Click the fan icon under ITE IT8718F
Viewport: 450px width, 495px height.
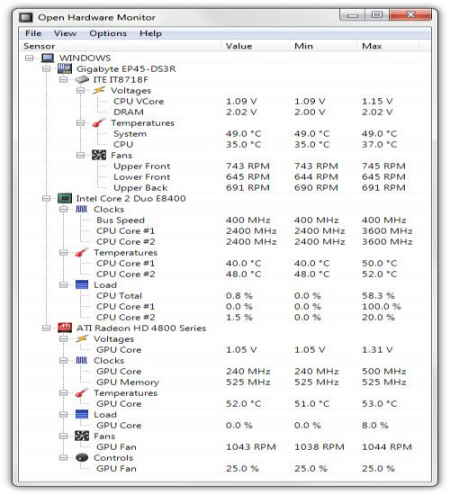click(x=99, y=155)
